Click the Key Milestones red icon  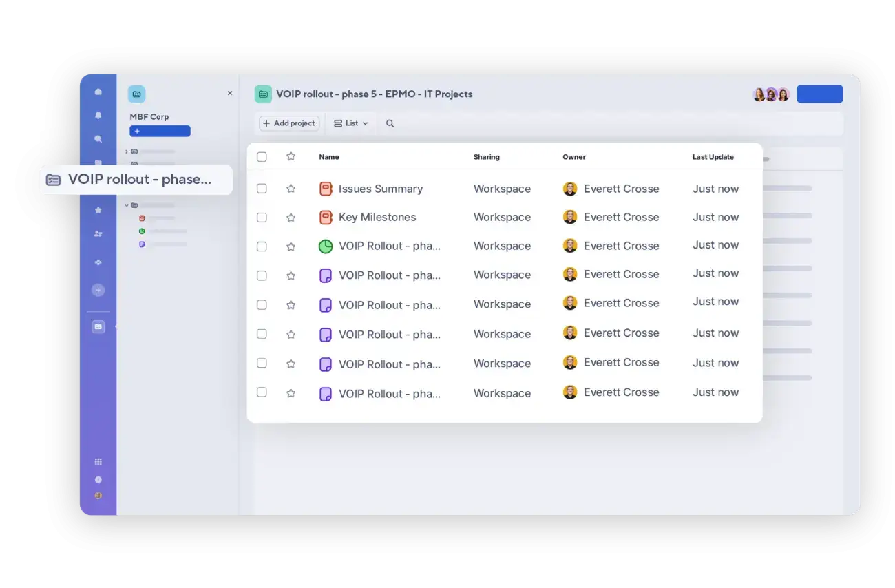click(326, 218)
